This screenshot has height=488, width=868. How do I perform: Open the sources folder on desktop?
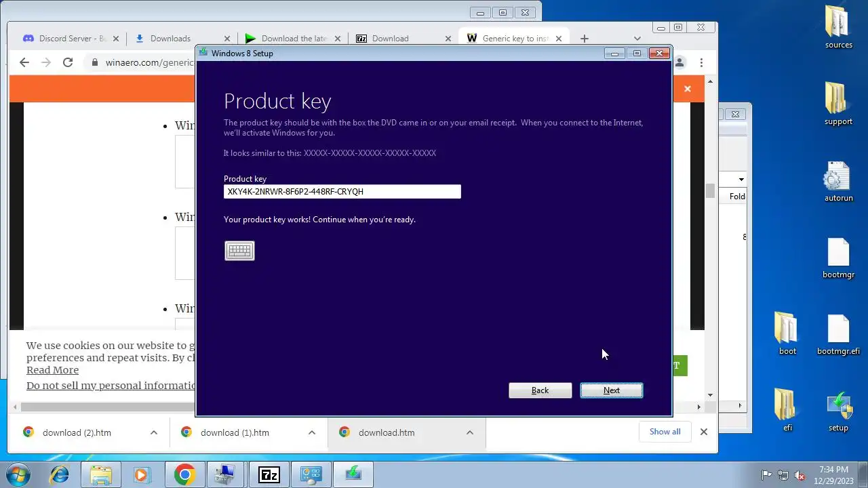point(838,28)
